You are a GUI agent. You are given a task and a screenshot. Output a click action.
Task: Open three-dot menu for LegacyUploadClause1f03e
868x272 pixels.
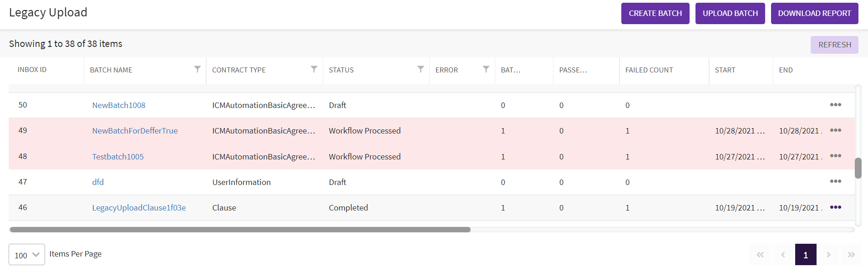835,207
